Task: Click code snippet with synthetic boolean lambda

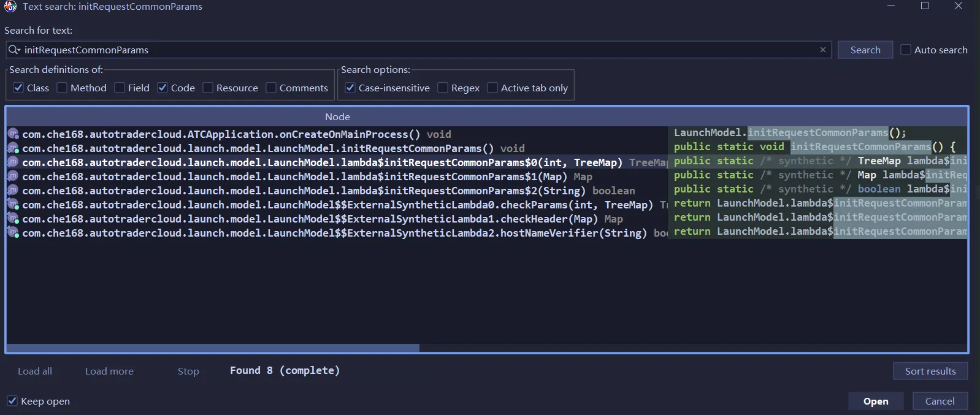Action: (821, 189)
